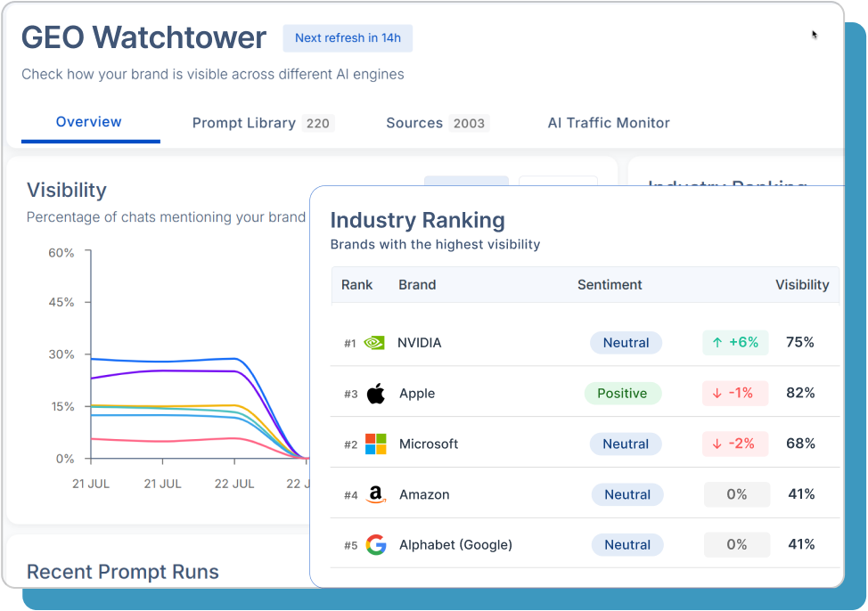
Task: Click Amazon's Neutral sentiment badge
Action: click(x=627, y=494)
